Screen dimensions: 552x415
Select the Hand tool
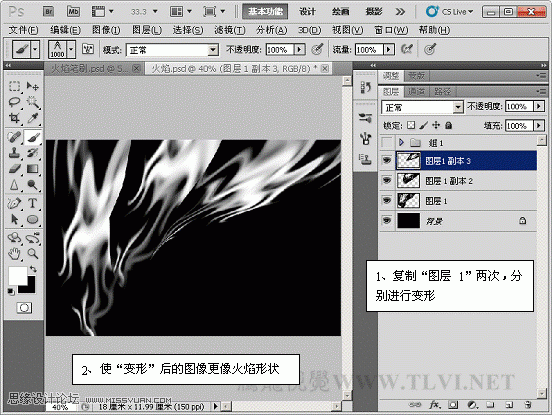(x=14, y=253)
